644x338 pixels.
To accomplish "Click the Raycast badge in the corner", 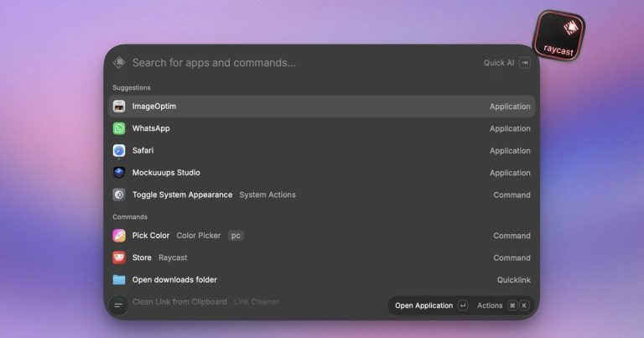I will (558, 36).
